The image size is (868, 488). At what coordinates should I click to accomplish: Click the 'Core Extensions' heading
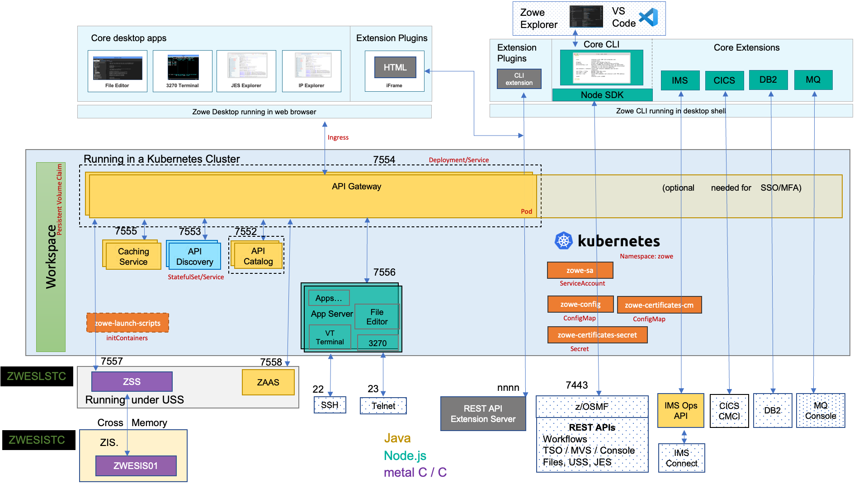[x=747, y=47]
